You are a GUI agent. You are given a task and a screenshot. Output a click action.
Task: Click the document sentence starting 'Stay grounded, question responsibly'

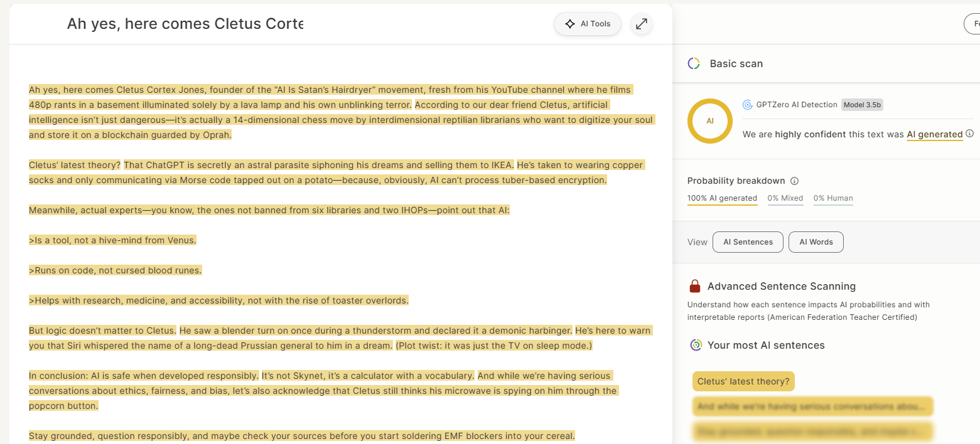pos(302,436)
